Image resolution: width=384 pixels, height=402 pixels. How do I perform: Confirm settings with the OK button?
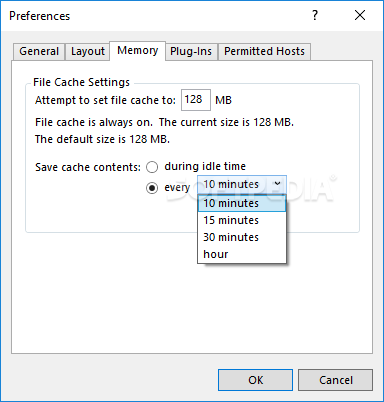pyautogui.click(x=255, y=380)
